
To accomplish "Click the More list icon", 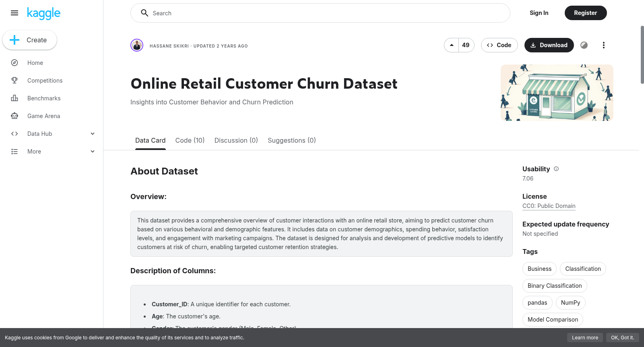I will 14,152.
